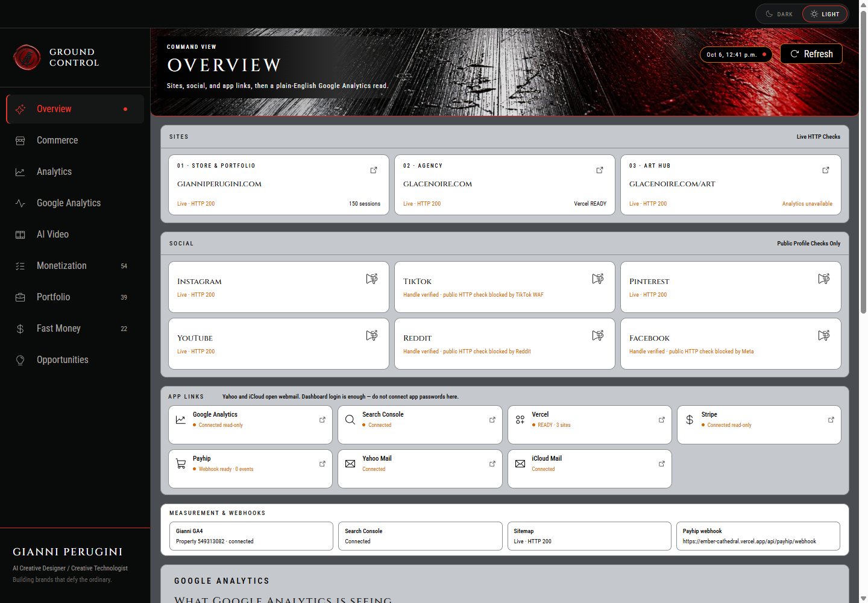Screen dimensions: 868x603
Task: Click the Sitemap Live HTTP 200 card
Action: pyautogui.click(x=589, y=536)
